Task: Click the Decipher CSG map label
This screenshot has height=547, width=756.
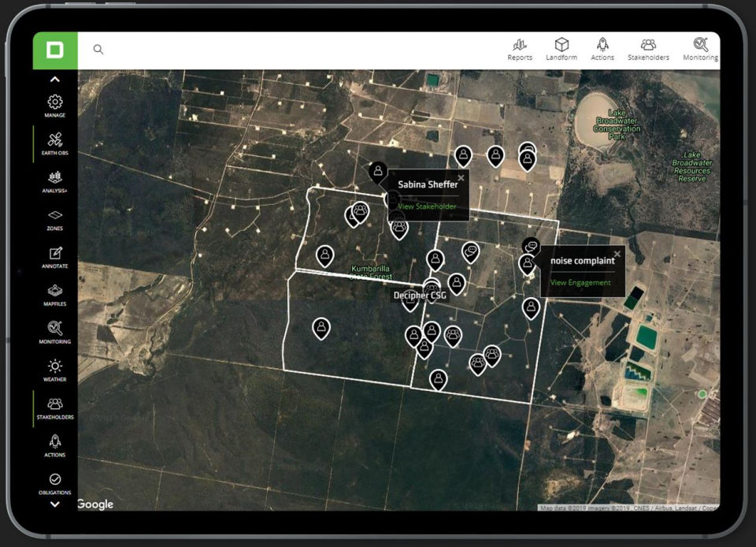Action: click(x=420, y=296)
